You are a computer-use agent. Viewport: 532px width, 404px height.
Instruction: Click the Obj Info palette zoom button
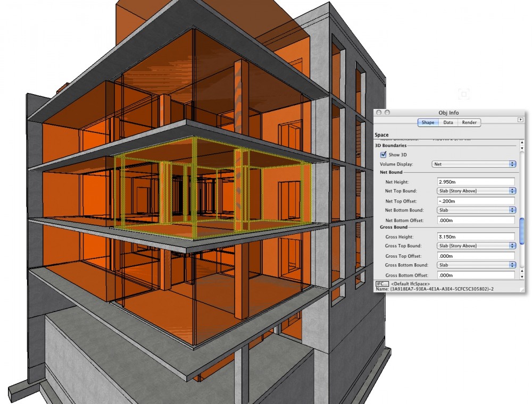tap(387, 113)
